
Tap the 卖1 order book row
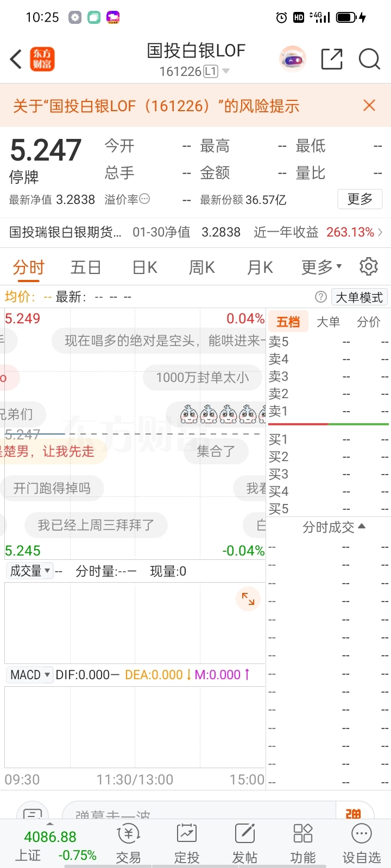click(329, 411)
